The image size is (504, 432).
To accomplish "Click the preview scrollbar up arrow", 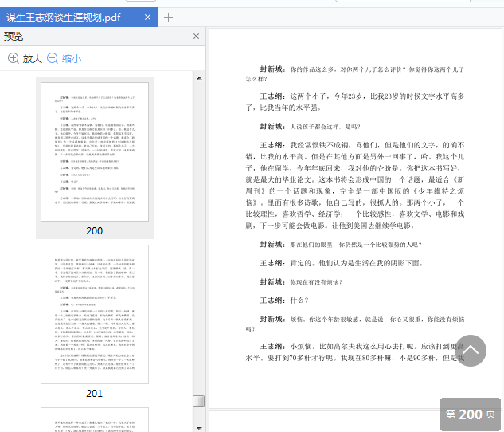I will tap(199, 78).
